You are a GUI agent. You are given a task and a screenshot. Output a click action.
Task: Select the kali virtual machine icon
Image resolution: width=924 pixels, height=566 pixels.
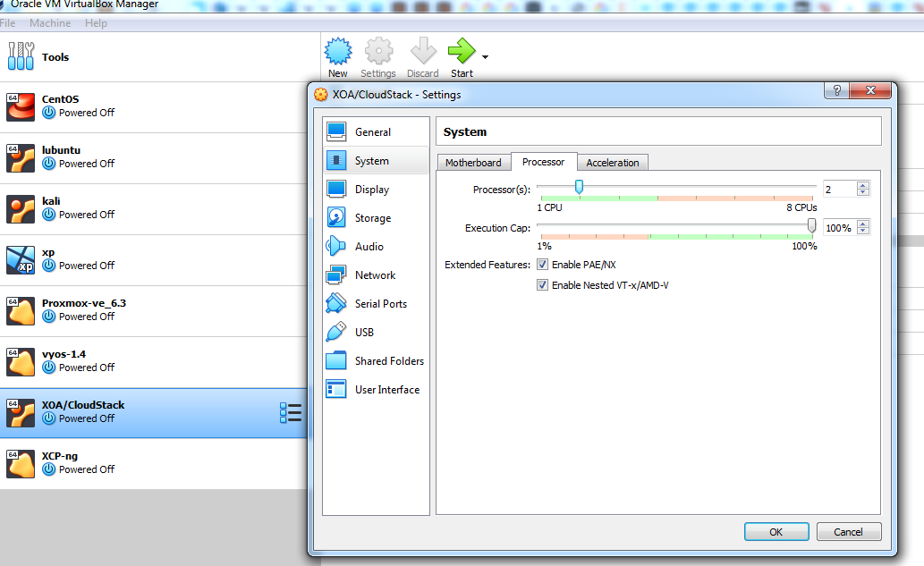pos(21,209)
